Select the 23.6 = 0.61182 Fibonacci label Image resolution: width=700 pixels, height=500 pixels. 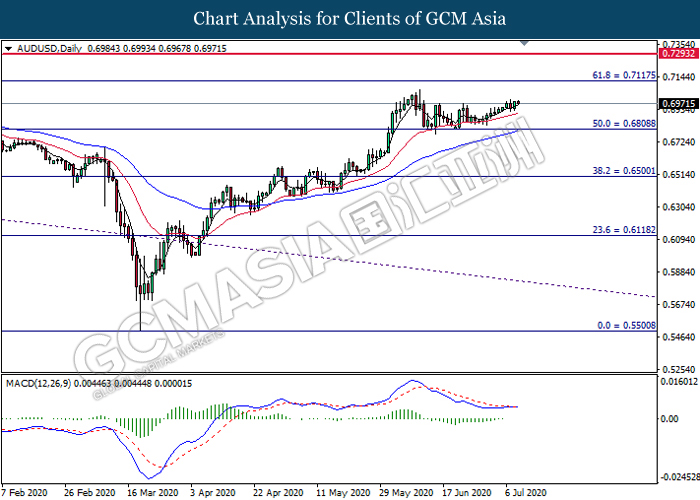click(624, 229)
